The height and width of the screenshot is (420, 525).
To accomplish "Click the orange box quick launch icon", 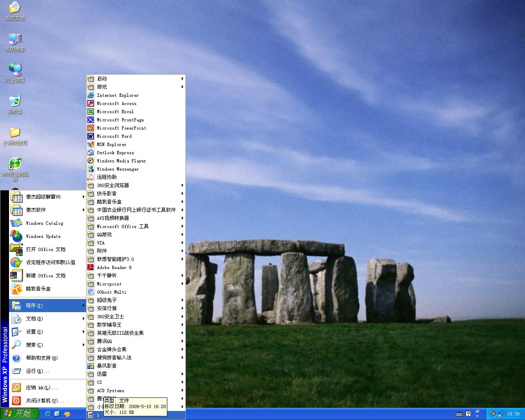I will (x=67, y=414).
